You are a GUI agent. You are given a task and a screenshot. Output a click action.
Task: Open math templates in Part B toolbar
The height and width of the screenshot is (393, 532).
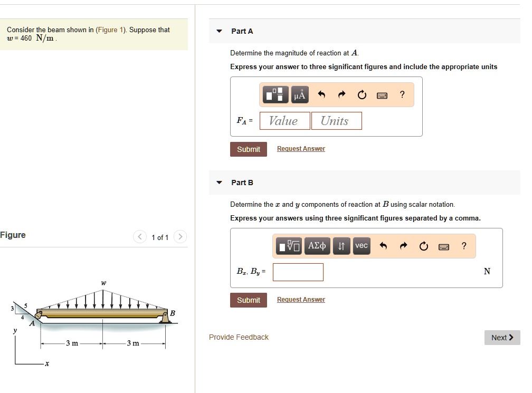click(x=289, y=246)
